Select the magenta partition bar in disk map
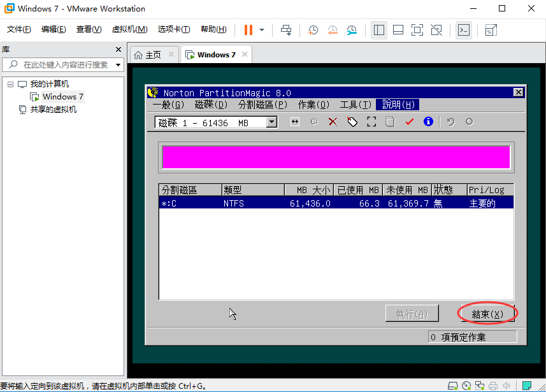The image size is (546, 392). click(336, 157)
